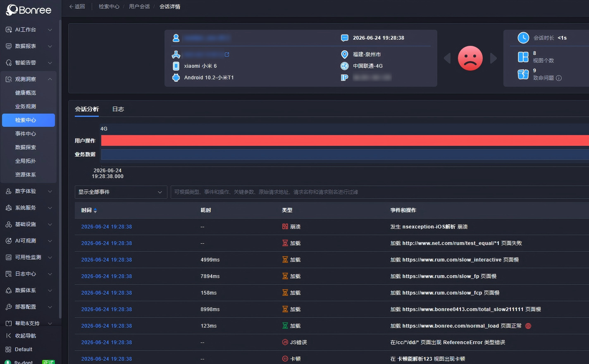The image size is (589, 364).
Task: Click the 系统服务 sidebar icon
Action: 9,208
